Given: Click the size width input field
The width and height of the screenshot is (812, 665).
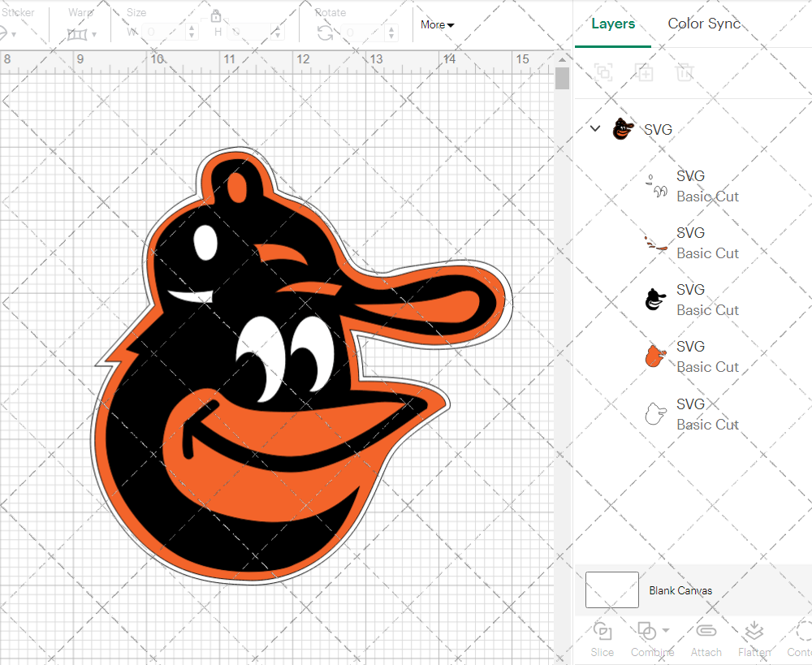Looking at the screenshot, I should [165, 32].
